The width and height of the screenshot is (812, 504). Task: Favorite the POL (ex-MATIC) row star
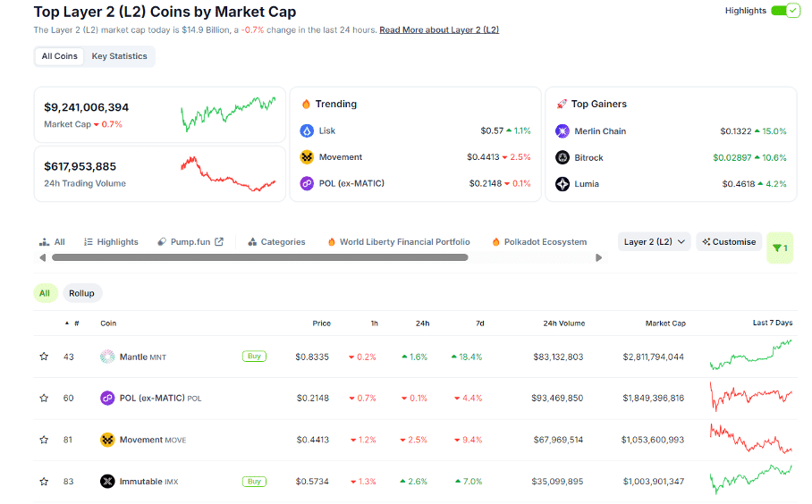point(44,398)
